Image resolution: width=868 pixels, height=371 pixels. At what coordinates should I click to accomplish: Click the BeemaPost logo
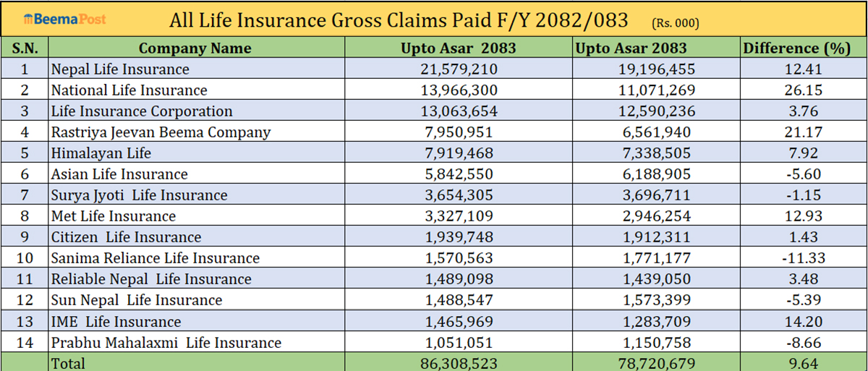point(65,19)
